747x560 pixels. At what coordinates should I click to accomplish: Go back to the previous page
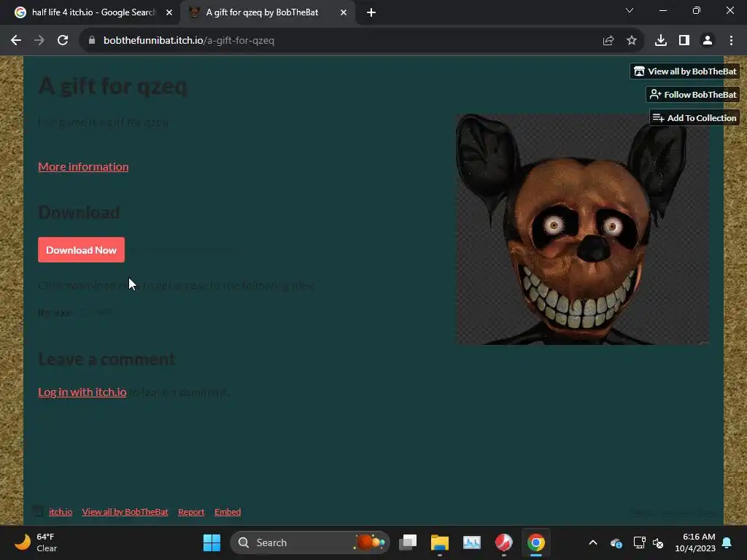(16, 41)
